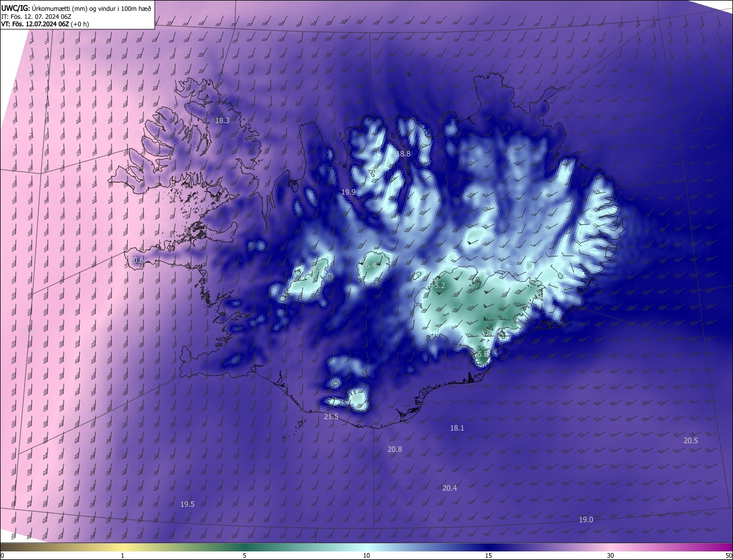Click the 20.4 value label
The height and width of the screenshot is (560, 733).
click(450, 488)
